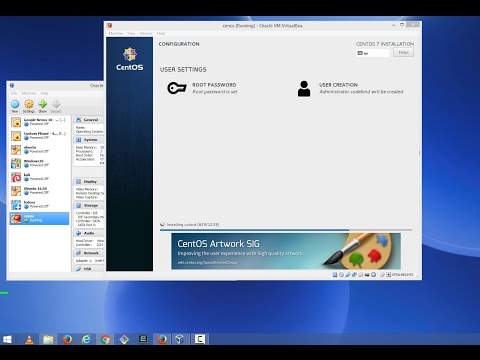Click network adapter icon in VM status bar
The height and width of the screenshot is (360, 480).
pyautogui.click(x=354, y=275)
